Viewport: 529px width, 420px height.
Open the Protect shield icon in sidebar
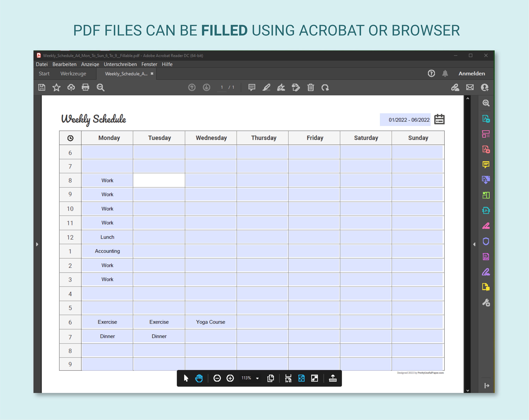pyautogui.click(x=486, y=241)
